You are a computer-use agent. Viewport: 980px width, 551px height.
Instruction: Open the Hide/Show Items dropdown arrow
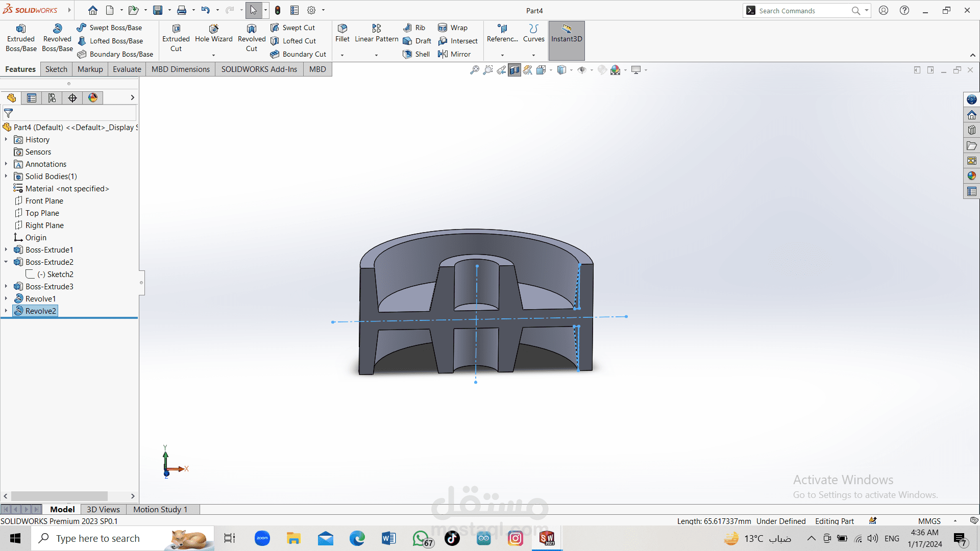click(x=592, y=70)
